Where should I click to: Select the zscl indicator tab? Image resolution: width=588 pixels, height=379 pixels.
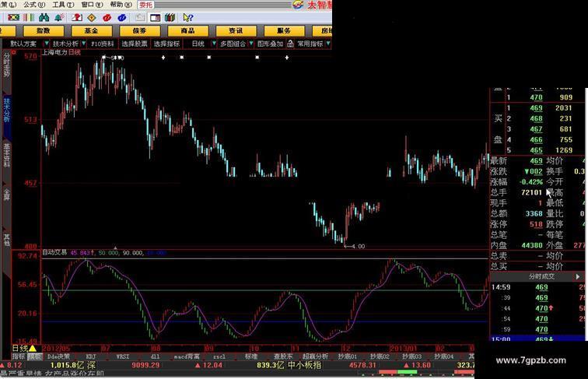219,356
